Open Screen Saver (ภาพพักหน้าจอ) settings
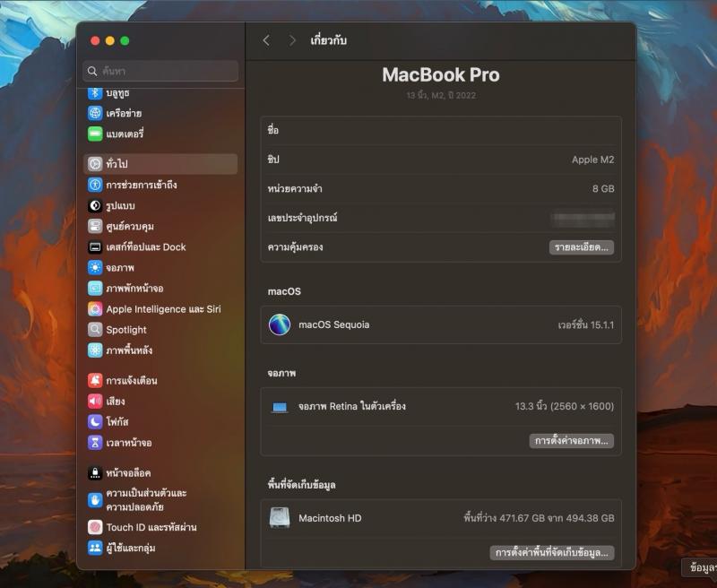Image resolution: width=717 pixels, height=588 pixels. (161, 289)
